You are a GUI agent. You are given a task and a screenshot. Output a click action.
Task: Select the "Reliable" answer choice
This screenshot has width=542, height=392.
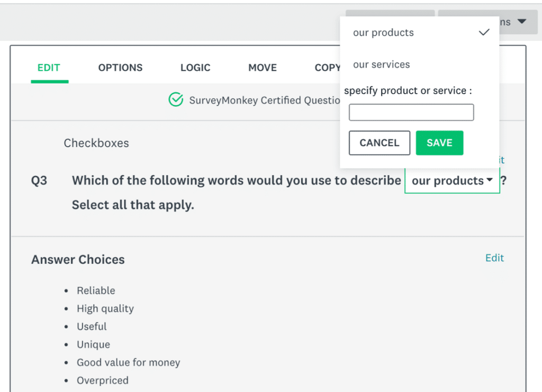[x=96, y=290]
